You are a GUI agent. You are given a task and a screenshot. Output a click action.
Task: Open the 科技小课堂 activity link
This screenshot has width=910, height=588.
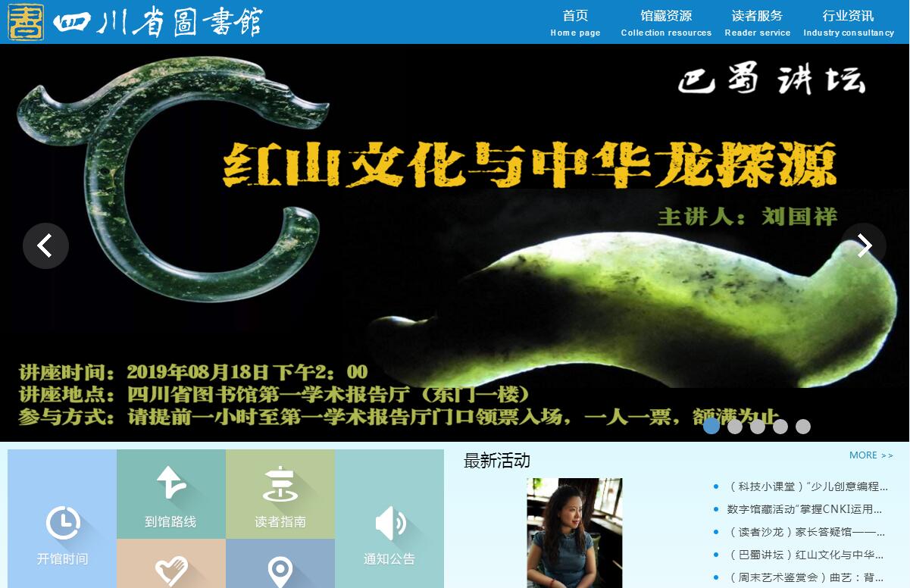coord(807,486)
